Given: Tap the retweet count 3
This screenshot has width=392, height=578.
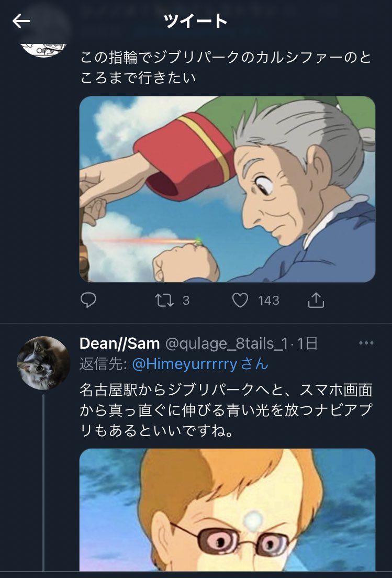Looking at the screenshot, I should pos(186,301).
